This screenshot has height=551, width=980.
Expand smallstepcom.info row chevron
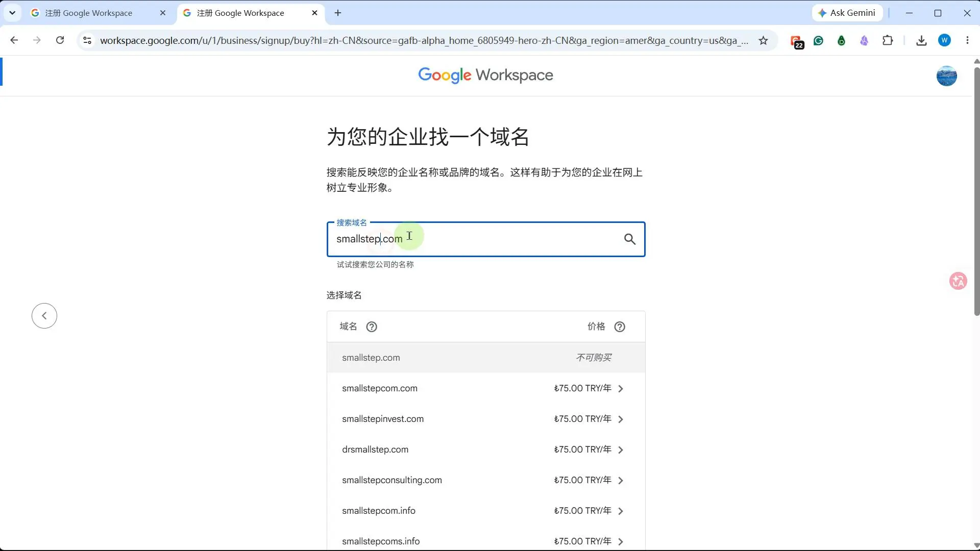pos(621,511)
